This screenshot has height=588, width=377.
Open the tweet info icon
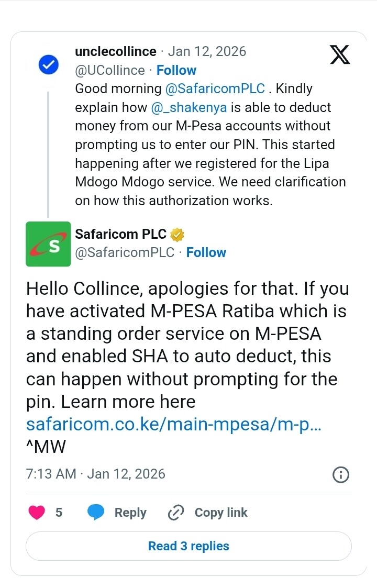pyautogui.click(x=341, y=475)
